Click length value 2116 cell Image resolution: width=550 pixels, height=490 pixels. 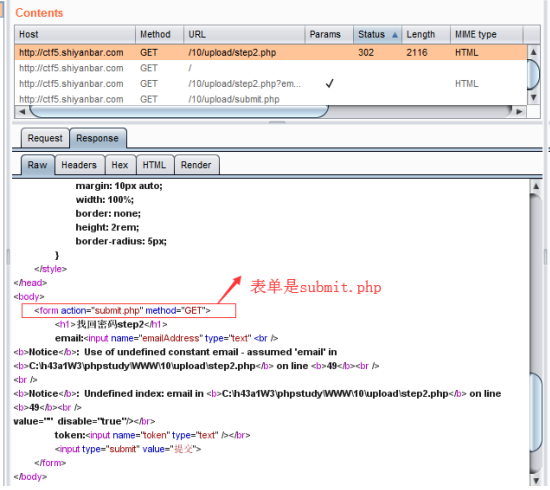pyautogui.click(x=417, y=53)
